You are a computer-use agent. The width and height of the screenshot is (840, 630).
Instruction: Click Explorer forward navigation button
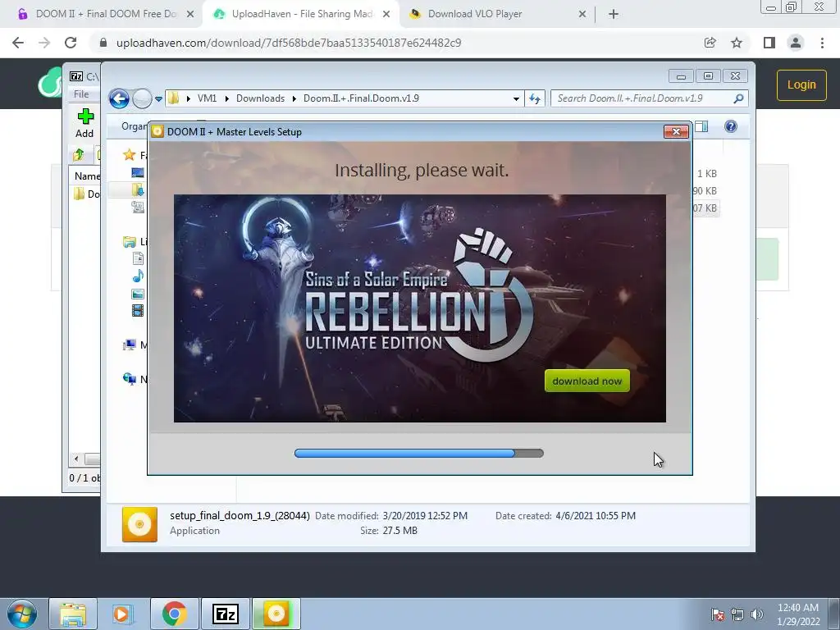coord(142,98)
